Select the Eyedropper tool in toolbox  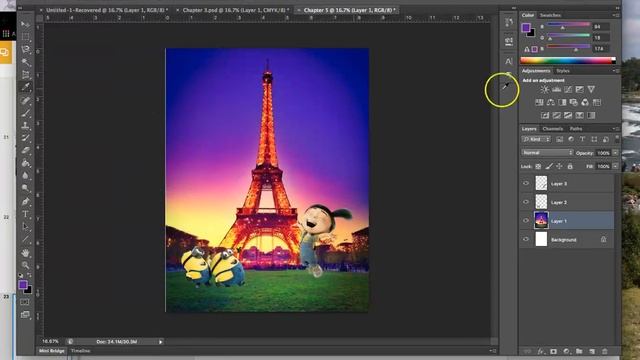pos(25,87)
